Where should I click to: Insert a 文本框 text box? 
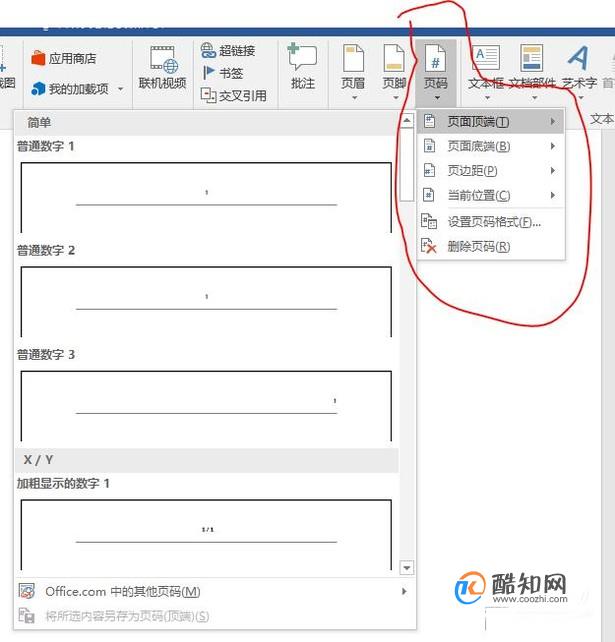(x=486, y=72)
